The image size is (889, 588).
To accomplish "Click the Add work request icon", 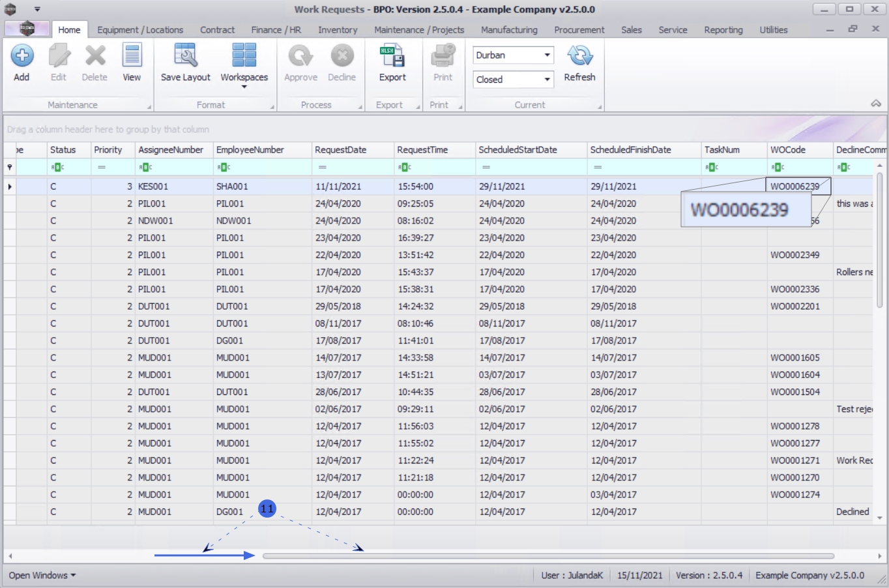I will [22, 57].
